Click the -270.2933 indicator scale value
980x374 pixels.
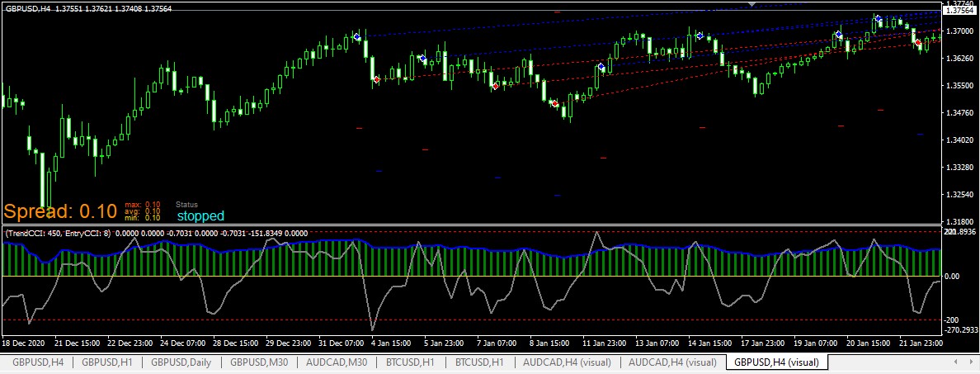pos(962,329)
